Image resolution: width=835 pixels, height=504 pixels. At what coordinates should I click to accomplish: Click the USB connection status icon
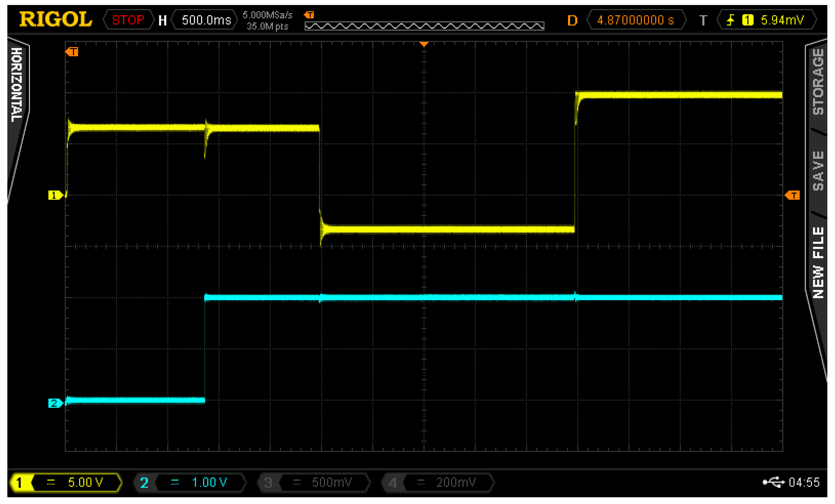tap(773, 482)
